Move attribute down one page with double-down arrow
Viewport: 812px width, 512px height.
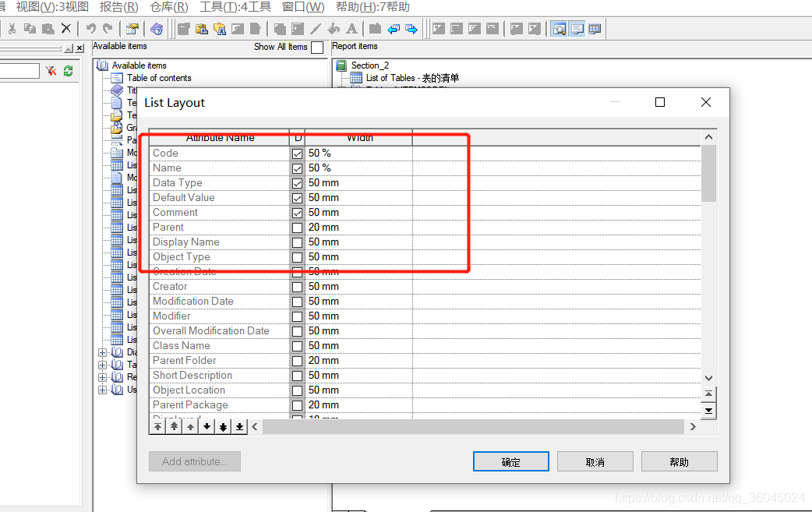(x=223, y=426)
